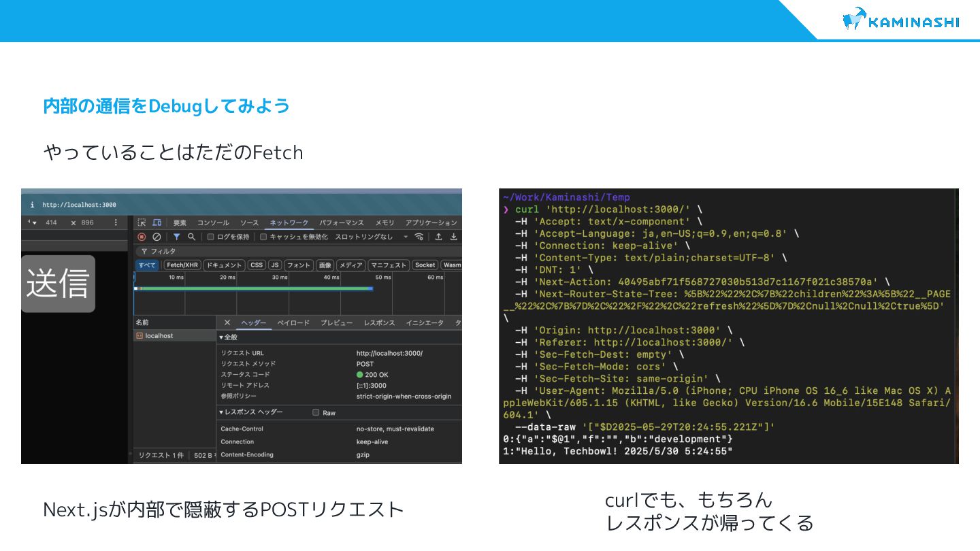
Task: Open device dimensions dropdown arrow
Action: tap(33, 222)
